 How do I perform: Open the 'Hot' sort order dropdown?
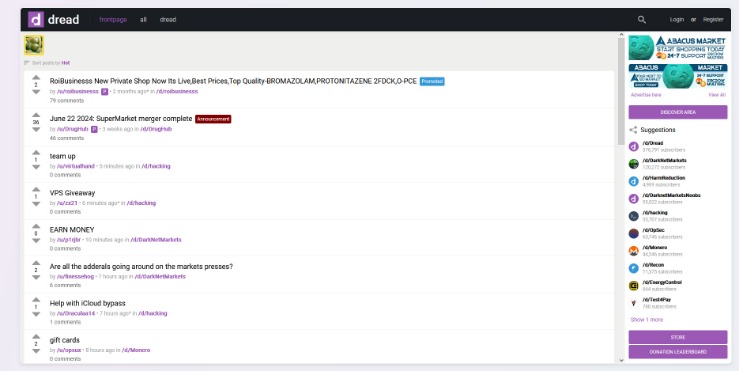click(x=66, y=63)
